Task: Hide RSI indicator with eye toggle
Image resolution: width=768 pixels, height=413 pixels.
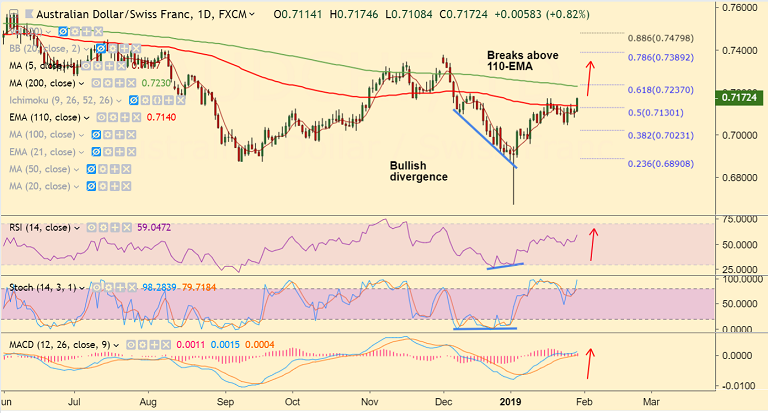Action: point(92,228)
